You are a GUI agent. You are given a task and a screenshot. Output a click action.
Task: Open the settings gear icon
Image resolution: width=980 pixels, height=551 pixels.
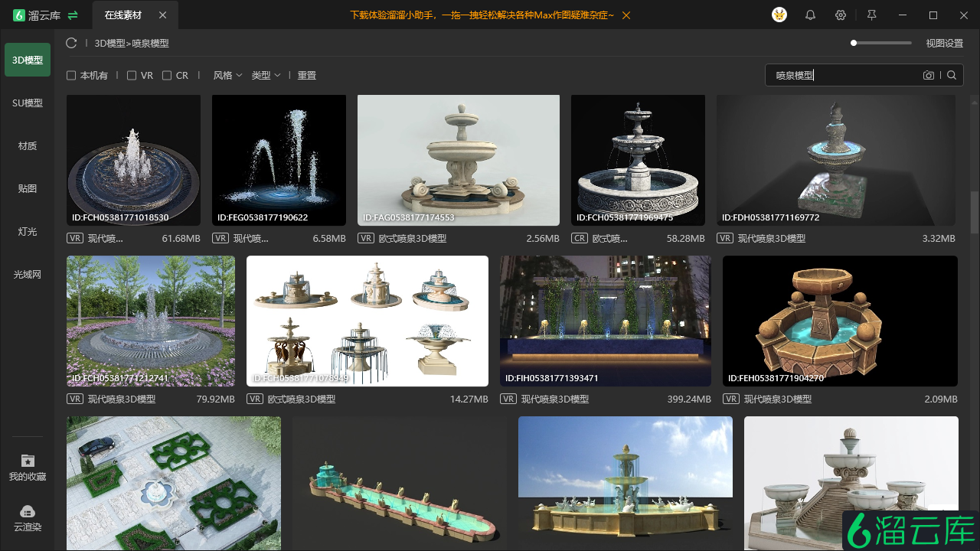[x=841, y=15]
